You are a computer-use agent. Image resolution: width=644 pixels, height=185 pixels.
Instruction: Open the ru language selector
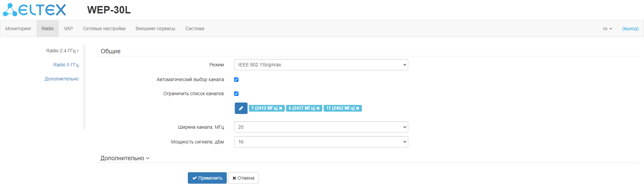coord(607,28)
